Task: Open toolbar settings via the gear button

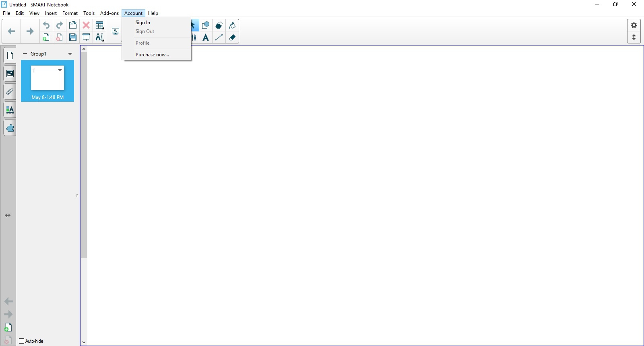Action: click(634, 25)
